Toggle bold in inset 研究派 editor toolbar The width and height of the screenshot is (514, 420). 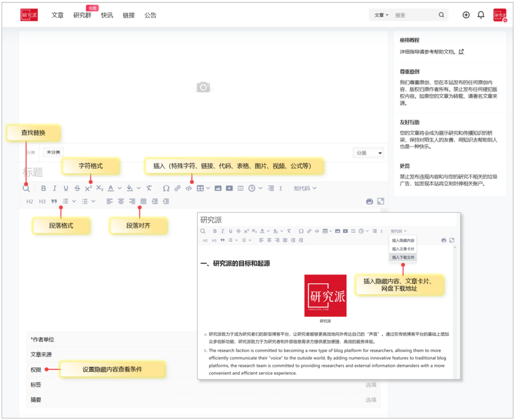pos(215,231)
